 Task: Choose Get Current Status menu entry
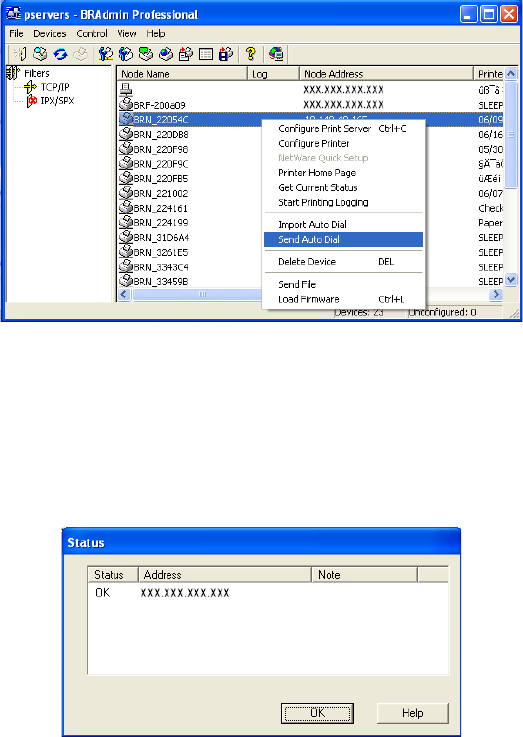(343, 188)
